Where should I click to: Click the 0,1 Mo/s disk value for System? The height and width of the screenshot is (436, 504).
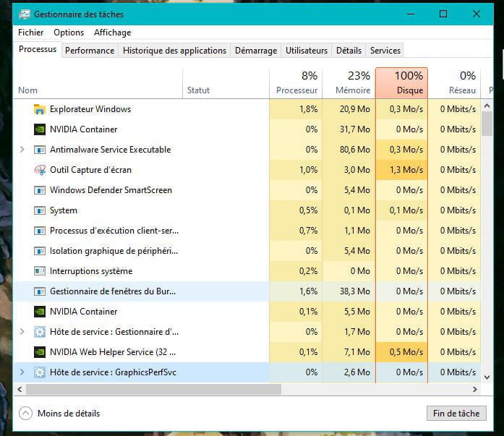pyautogui.click(x=406, y=210)
